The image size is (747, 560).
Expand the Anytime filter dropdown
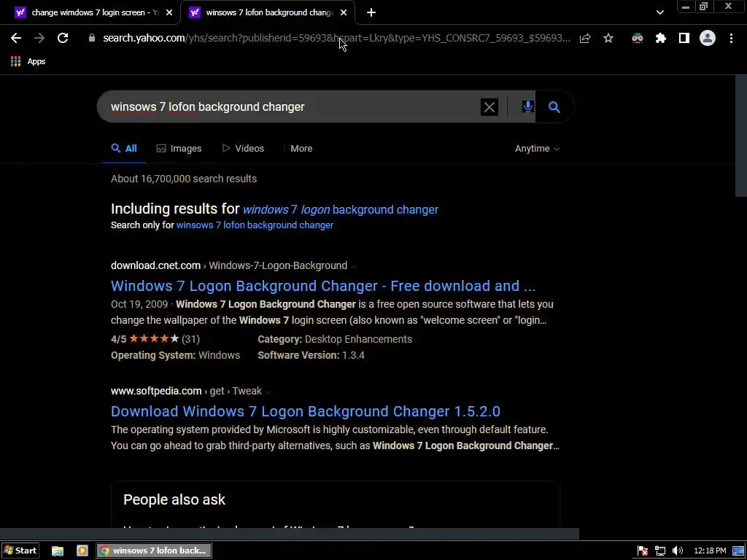coord(537,149)
